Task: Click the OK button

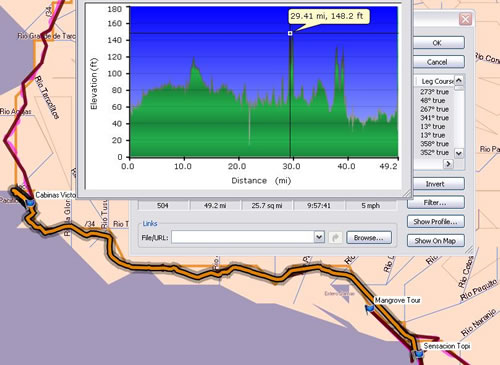Action: tap(437, 43)
